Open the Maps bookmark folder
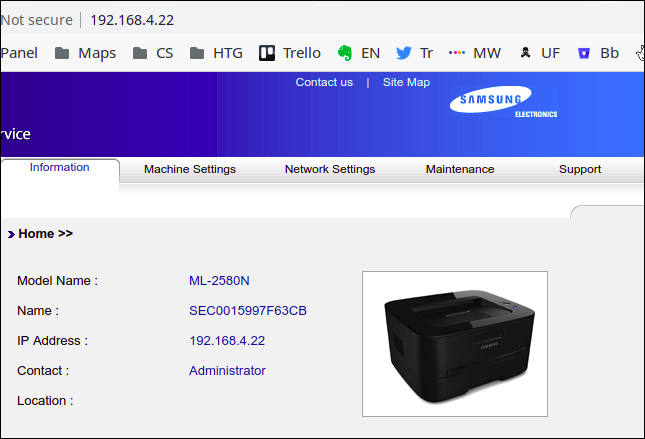This screenshot has height=439, width=645. tap(85, 53)
